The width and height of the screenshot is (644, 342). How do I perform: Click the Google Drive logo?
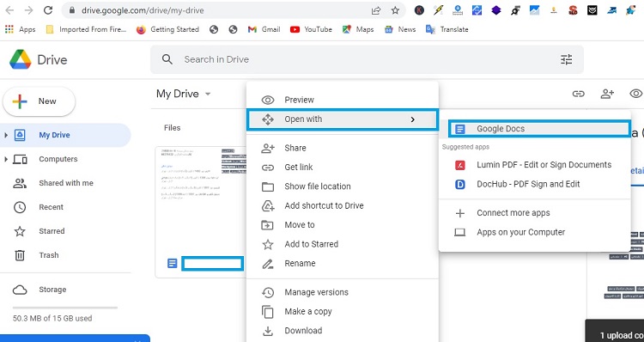pyautogui.click(x=21, y=59)
